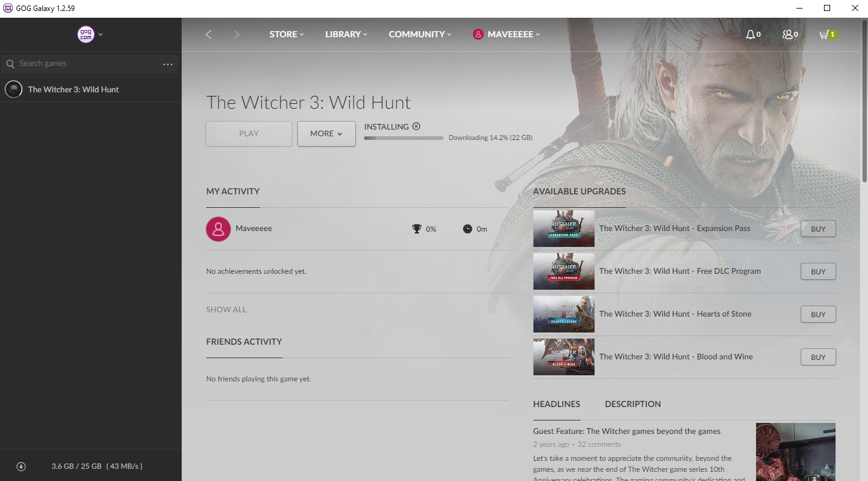Click the Search games input field
Viewport: 868px width, 481px height.
(86, 64)
